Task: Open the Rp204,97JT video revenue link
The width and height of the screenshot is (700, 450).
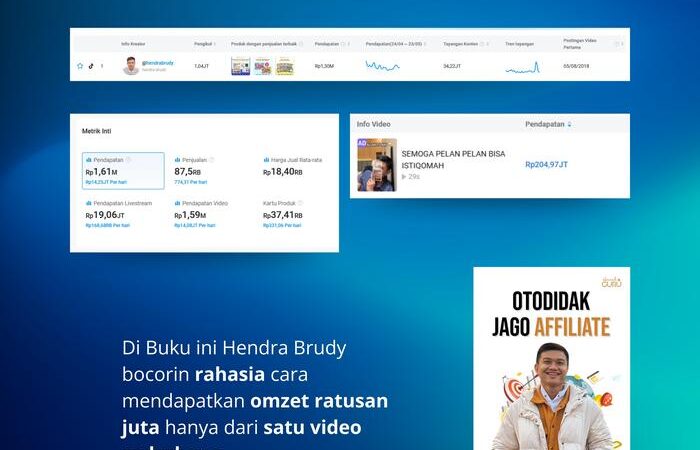Action: 546,164
